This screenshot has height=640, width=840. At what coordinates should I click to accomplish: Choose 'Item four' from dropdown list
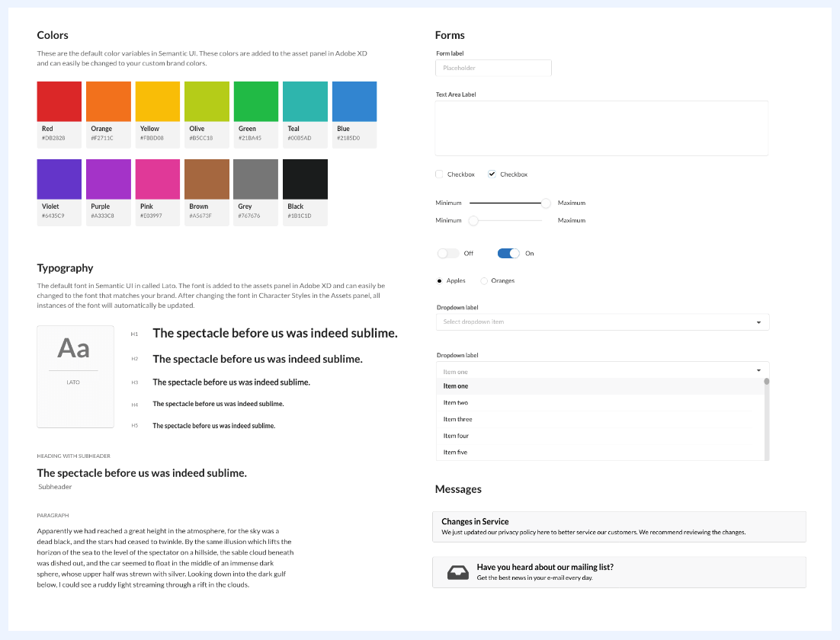click(x=456, y=436)
